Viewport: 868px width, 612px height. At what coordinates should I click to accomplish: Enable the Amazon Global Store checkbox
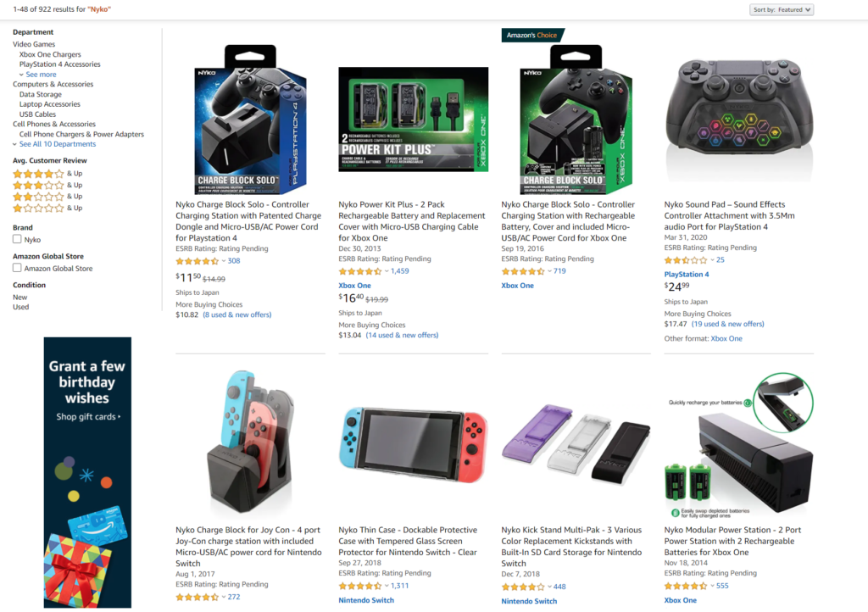(x=17, y=268)
